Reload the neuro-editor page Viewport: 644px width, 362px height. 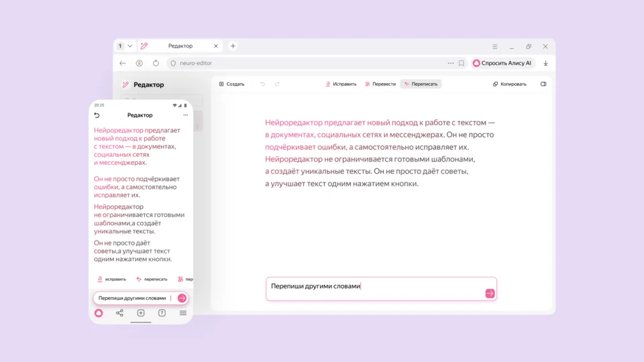point(156,63)
